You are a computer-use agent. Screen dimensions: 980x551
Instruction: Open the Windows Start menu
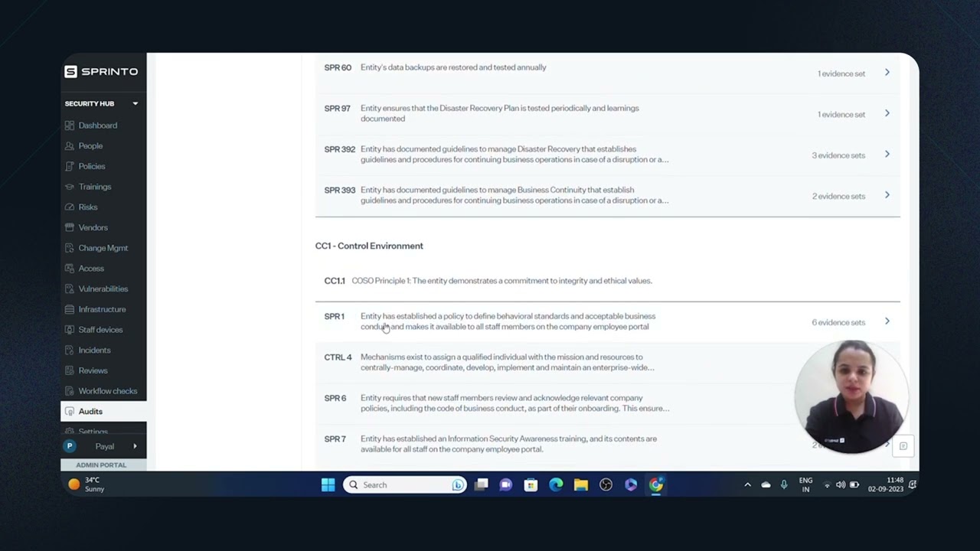click(x=328, y=484)
